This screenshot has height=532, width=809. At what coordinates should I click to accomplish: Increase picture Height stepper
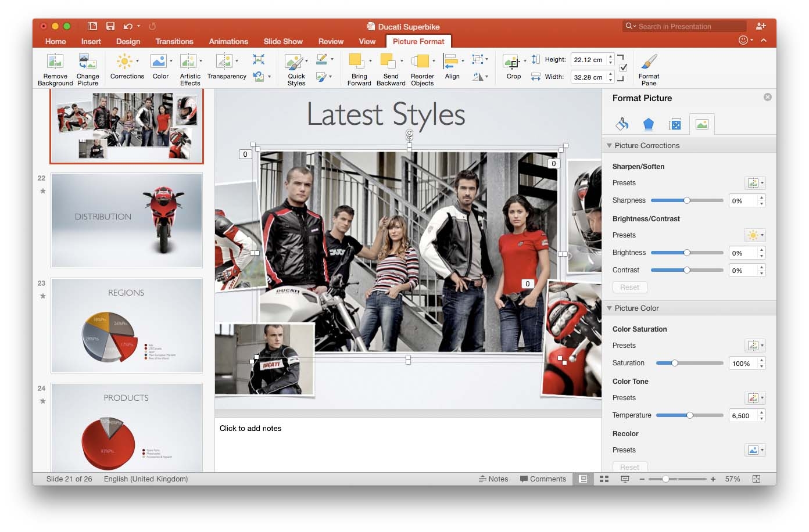click(610, 57)
